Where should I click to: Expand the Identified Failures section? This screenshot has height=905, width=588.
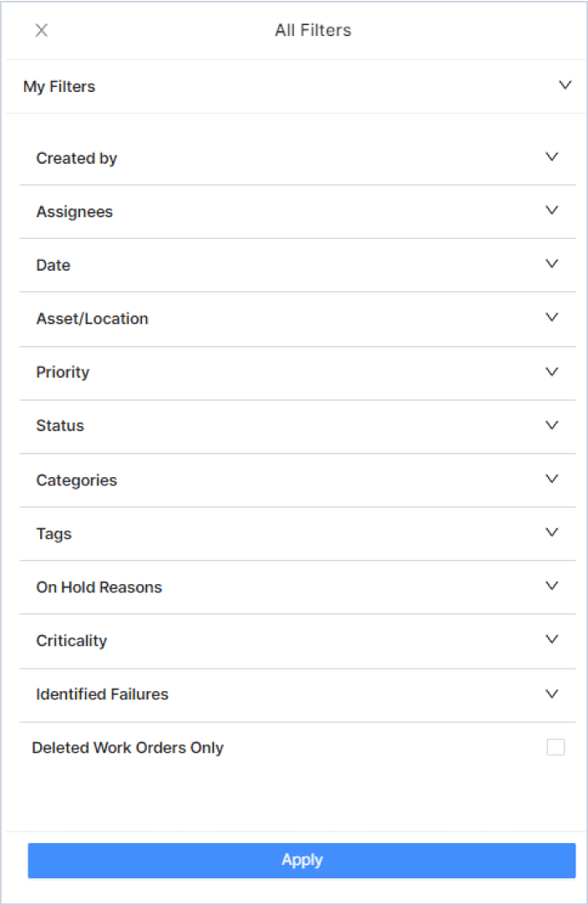551,694
